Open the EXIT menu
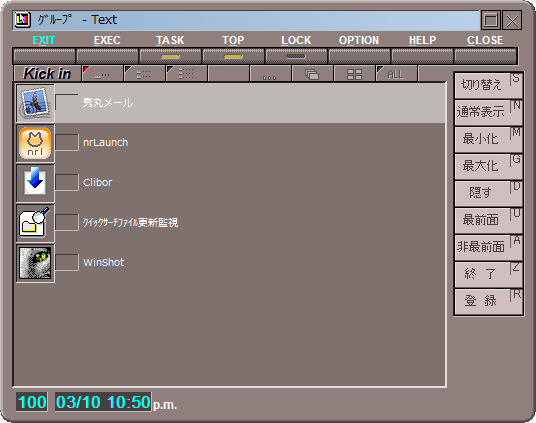 pos(44,40)
